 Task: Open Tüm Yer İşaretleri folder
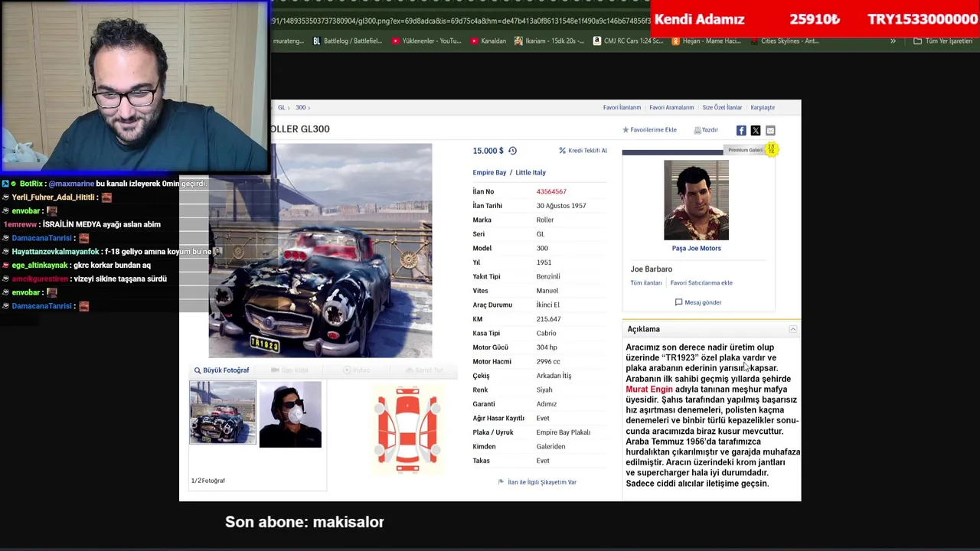coord(943,41)
